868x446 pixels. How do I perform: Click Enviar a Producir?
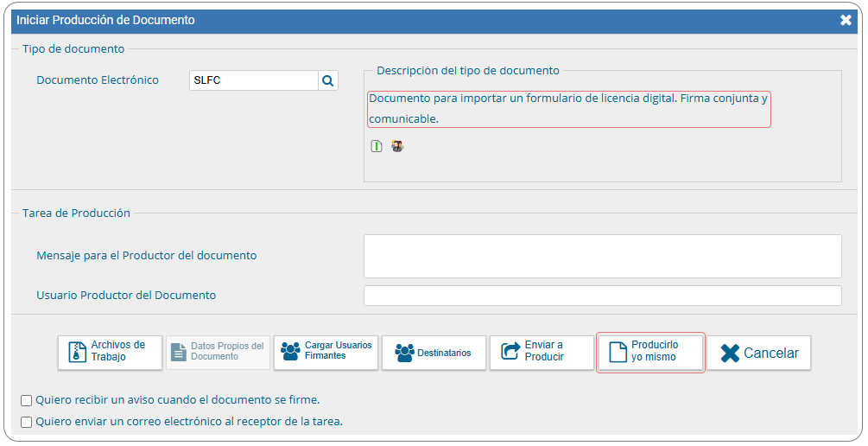[542, 353]
